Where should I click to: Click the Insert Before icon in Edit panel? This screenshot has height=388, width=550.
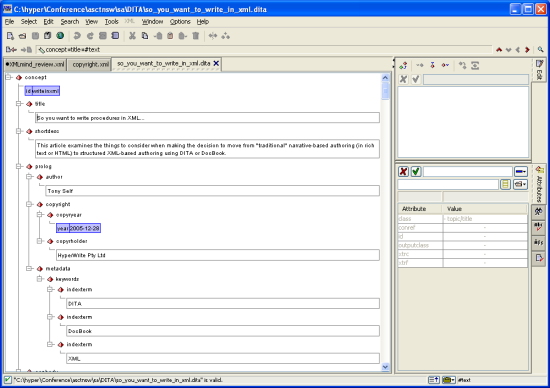click(x=420, y=65)
